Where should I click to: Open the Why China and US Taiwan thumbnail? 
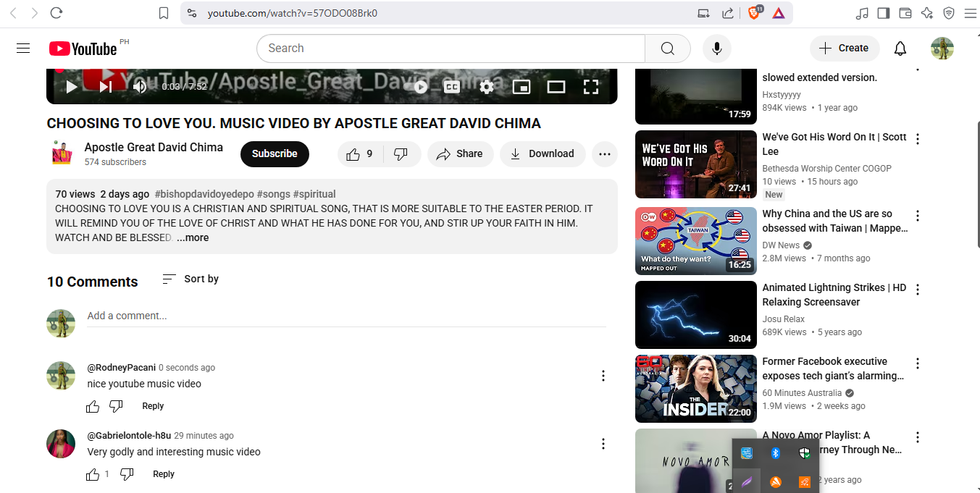pos(695,241)
